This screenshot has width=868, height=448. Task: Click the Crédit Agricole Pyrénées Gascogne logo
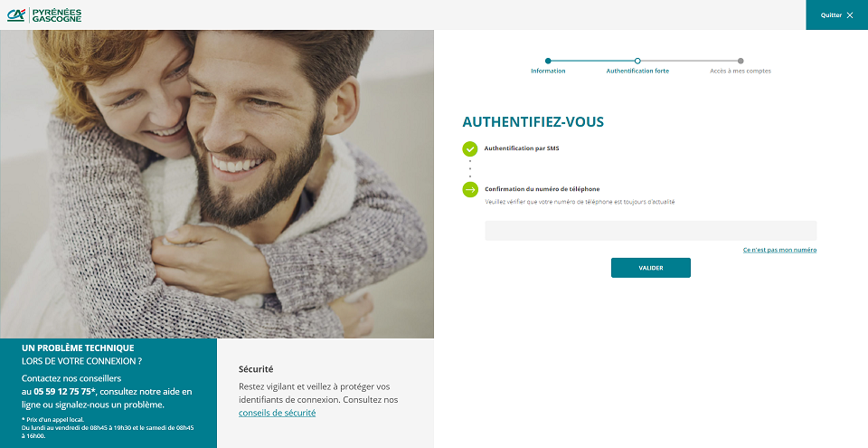[44, 15]
